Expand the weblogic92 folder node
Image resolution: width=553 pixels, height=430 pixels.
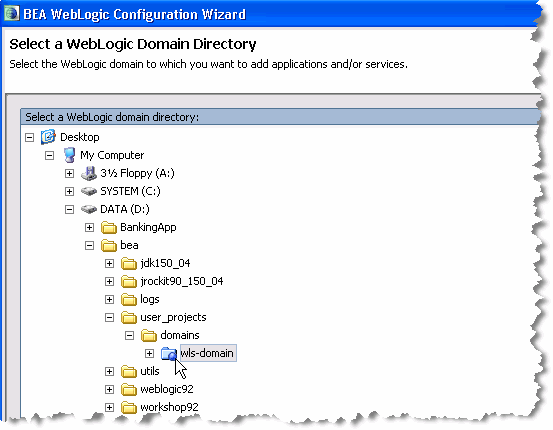[x=109, y=389]
